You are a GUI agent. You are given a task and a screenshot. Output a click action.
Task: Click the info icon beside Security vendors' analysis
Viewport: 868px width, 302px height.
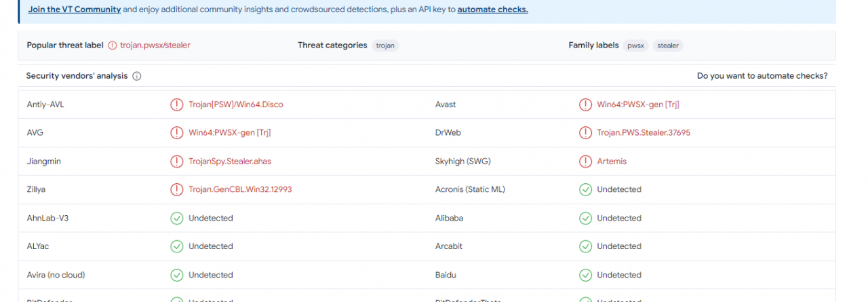tap(136, 76)
